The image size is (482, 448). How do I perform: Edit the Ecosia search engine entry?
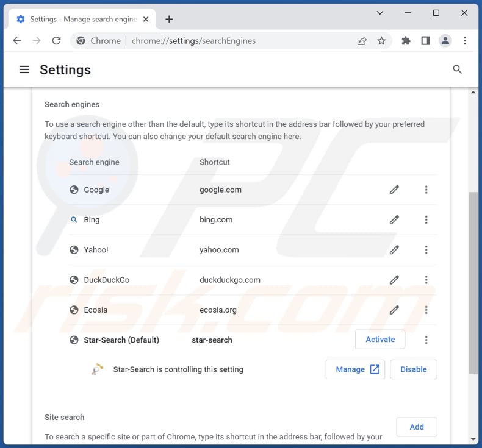[394, 310]
